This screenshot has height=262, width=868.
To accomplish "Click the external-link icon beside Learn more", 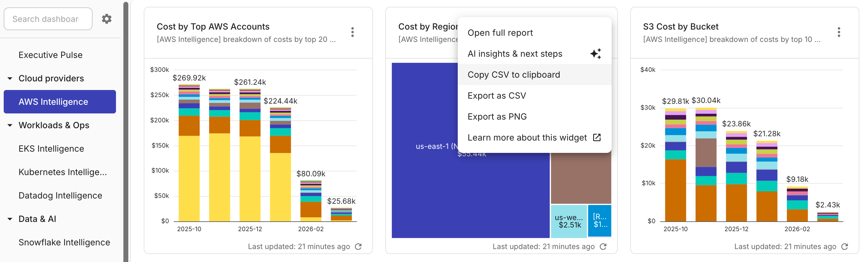I will point(597,137).
